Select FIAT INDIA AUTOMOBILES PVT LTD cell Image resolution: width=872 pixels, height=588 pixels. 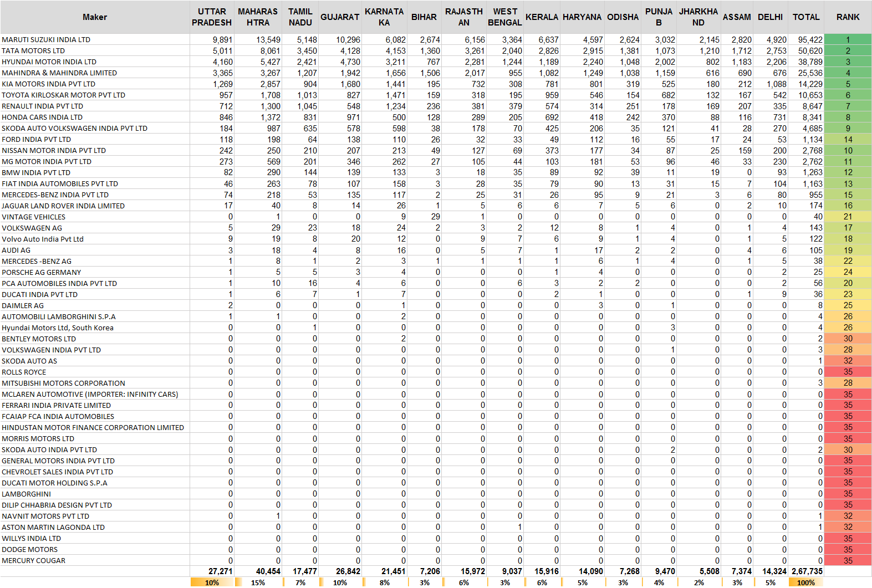95,183
